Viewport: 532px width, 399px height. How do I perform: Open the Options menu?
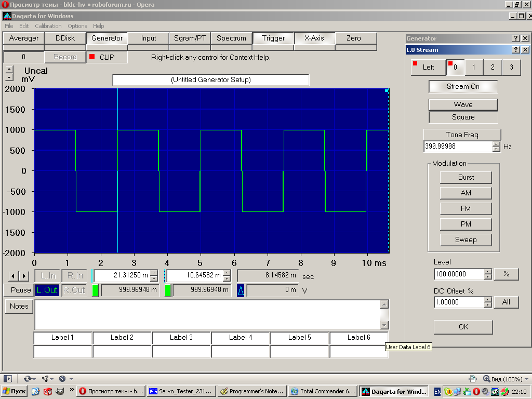77,26
